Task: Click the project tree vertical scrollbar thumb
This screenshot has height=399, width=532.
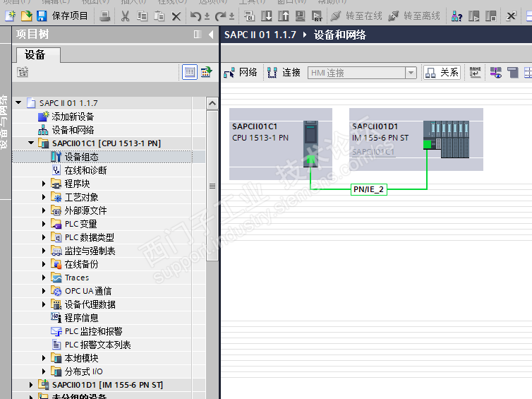Action: point(212,186)
